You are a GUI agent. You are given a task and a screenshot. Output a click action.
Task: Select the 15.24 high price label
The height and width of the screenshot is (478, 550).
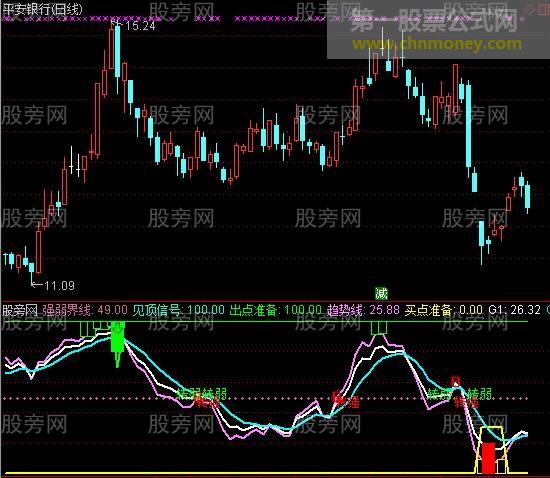(x=140, y=26)
